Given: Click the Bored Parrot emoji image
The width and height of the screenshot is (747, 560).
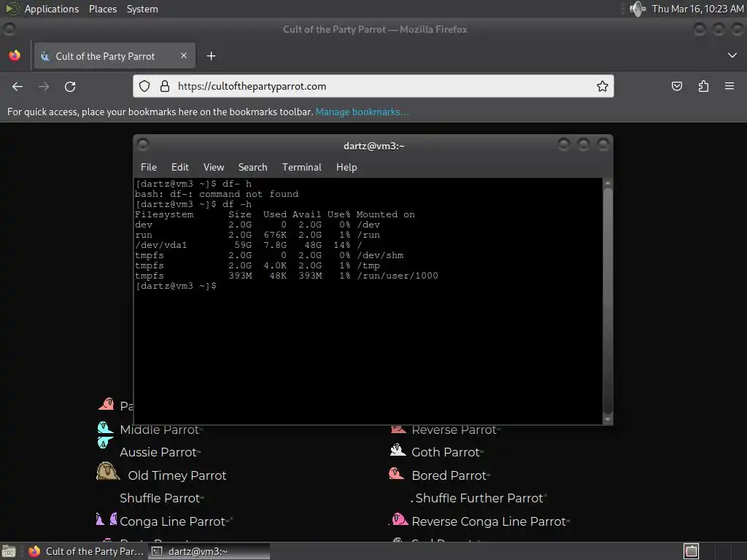Looking at the screenshot, I should tap(396, 473).
